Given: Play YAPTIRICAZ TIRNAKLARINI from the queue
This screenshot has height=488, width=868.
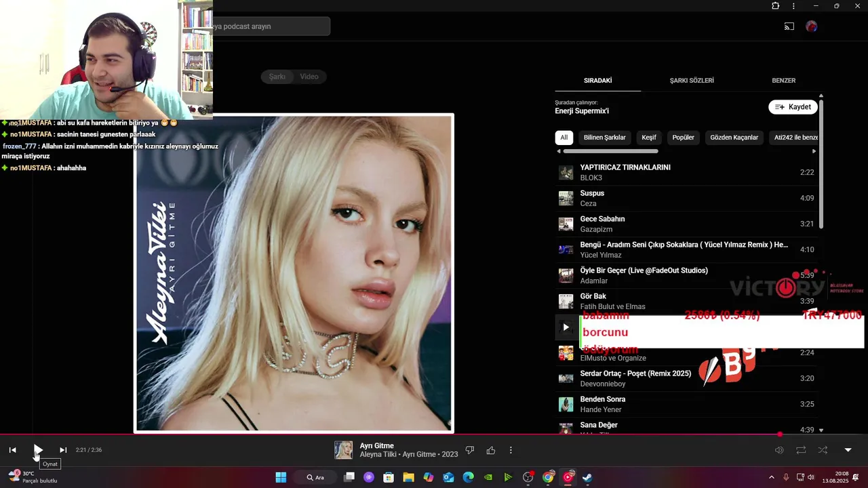Looking at the screenshot, I should [686, 172].
